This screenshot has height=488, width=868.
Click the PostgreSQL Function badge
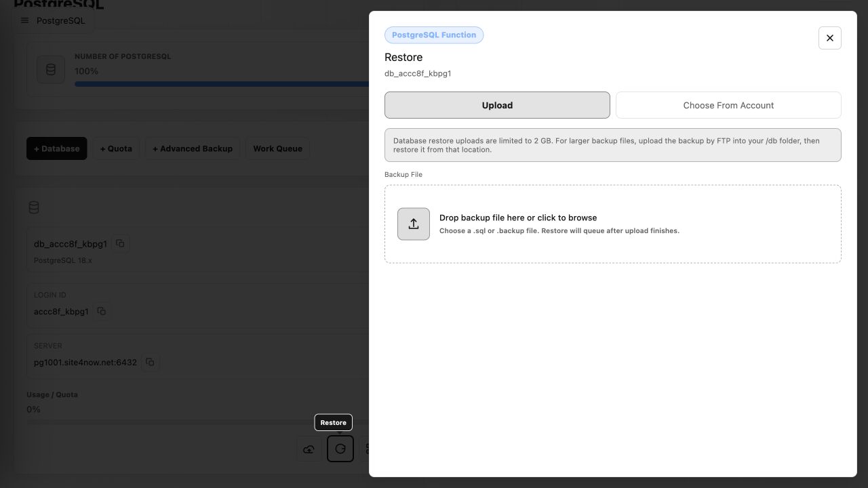tap(434, 35)
